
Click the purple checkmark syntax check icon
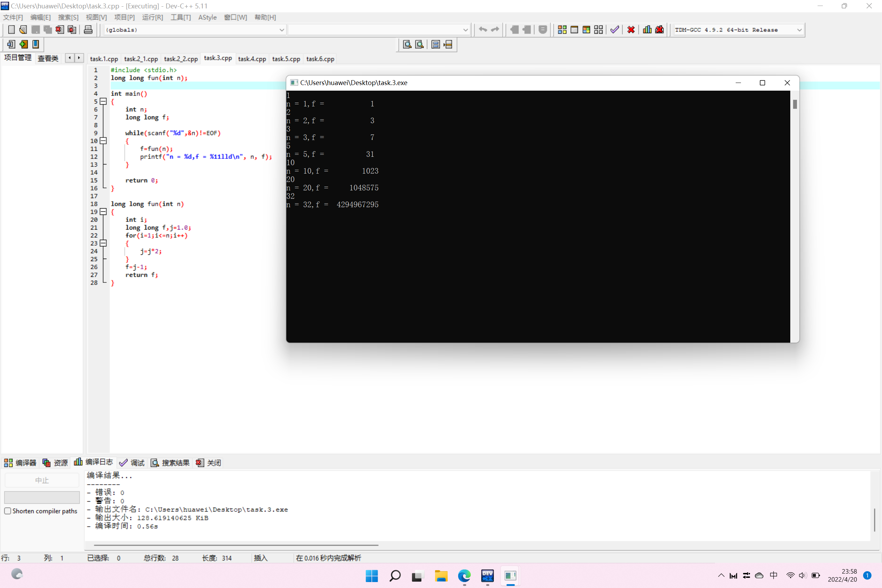(x=614, y=30)
